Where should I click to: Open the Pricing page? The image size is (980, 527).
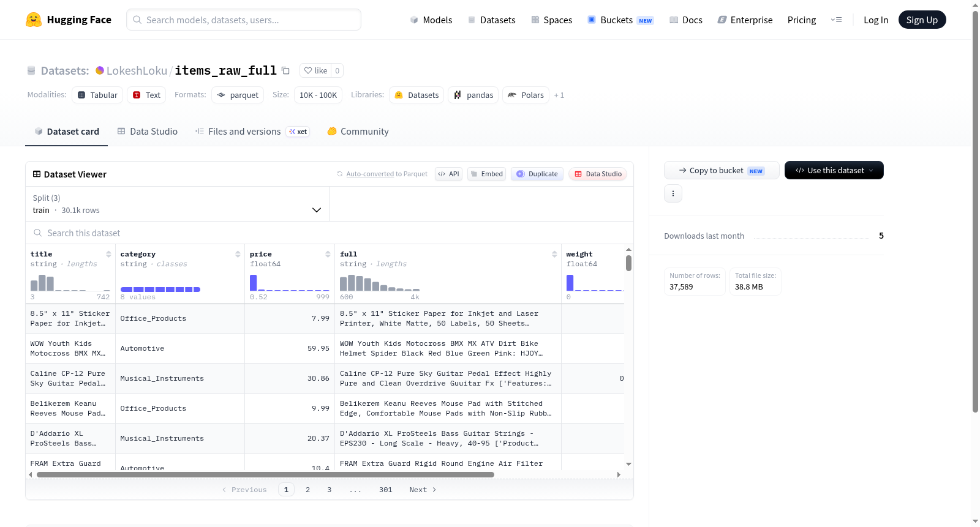coord(802,20)
